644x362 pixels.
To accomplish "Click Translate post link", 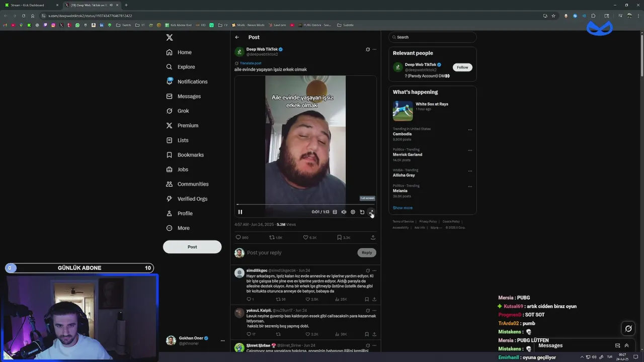I will point(250,63).
